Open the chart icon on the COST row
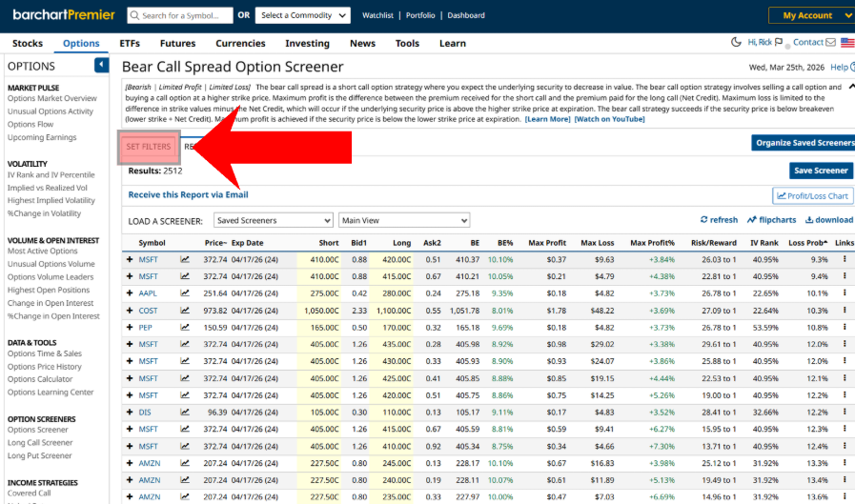Image resolution: width=855 pixels, height=504 pixels. click(185, 311)
